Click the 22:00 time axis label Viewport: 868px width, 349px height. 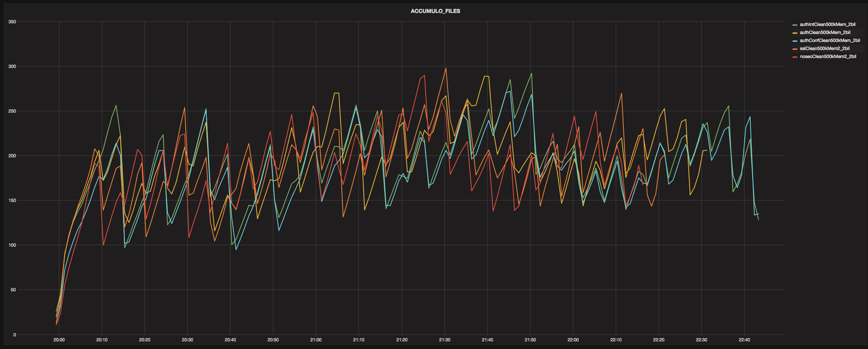pos(573,340)
